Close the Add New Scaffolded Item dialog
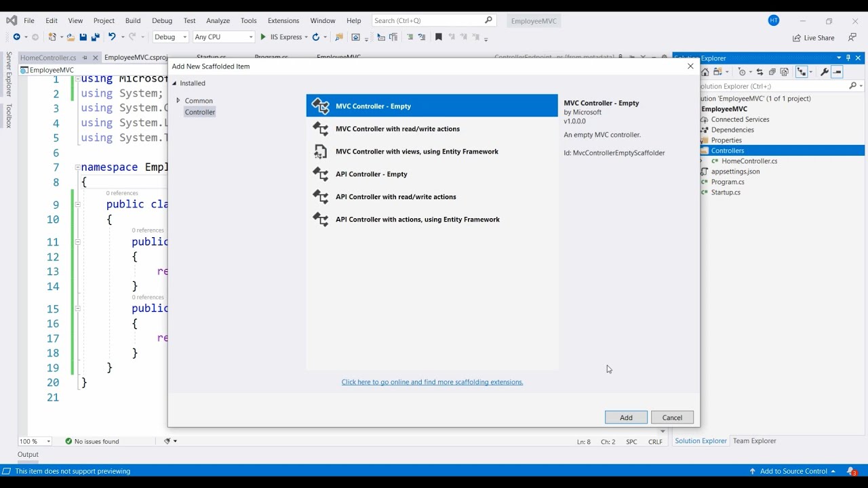The image size is (868, 488). [x=690, y=66]
